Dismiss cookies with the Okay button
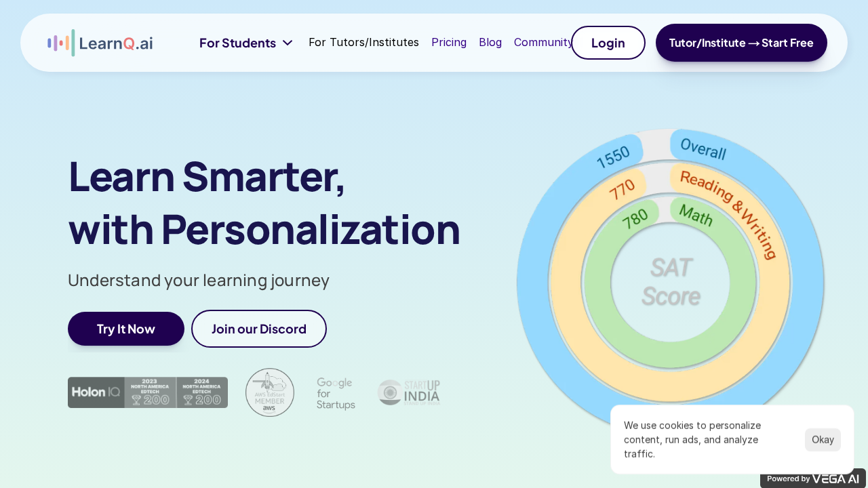Image resolution: width=868 pixels, height=488 pixels. pos(823,439)
